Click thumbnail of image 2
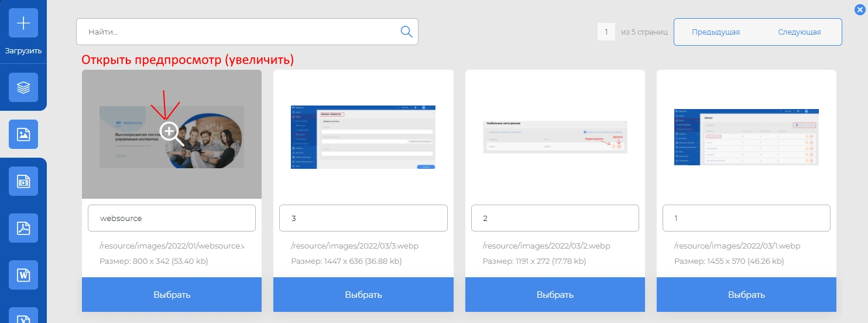 click(x=555, y=137)
